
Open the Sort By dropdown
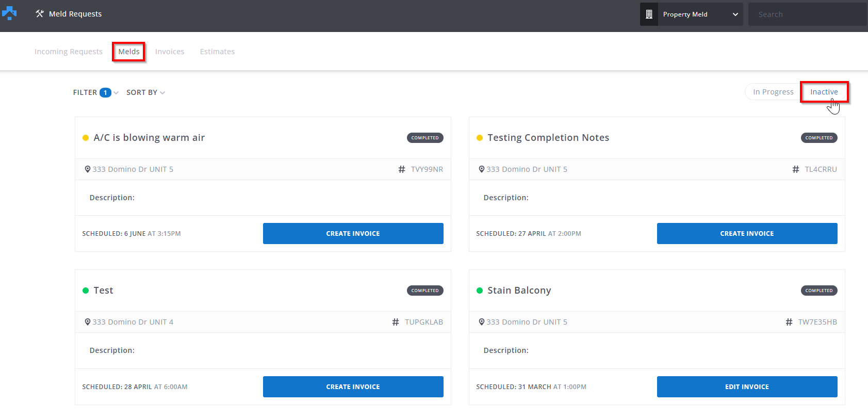tap(145, 92)
